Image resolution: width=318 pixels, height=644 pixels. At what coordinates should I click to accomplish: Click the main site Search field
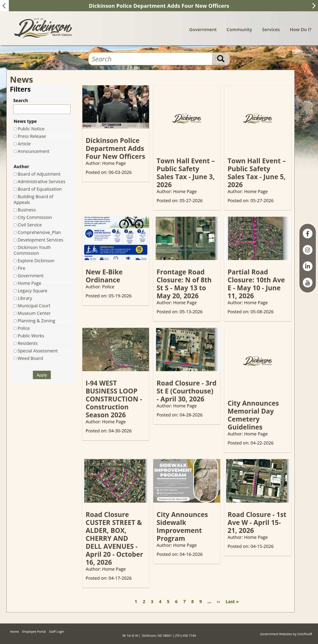pos(150,59)
